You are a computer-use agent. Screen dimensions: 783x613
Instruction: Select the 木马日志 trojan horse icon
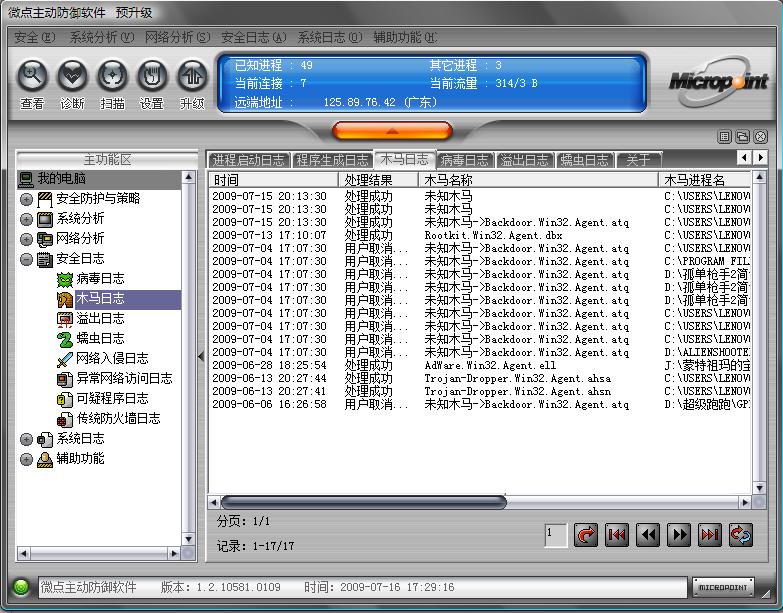pyautogui.click(x=65, y=299)
